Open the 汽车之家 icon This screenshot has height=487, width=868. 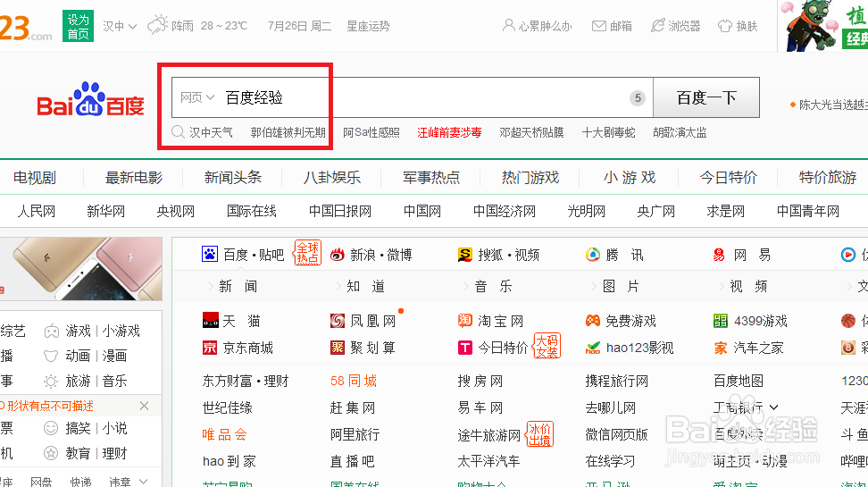click(720, 348)
